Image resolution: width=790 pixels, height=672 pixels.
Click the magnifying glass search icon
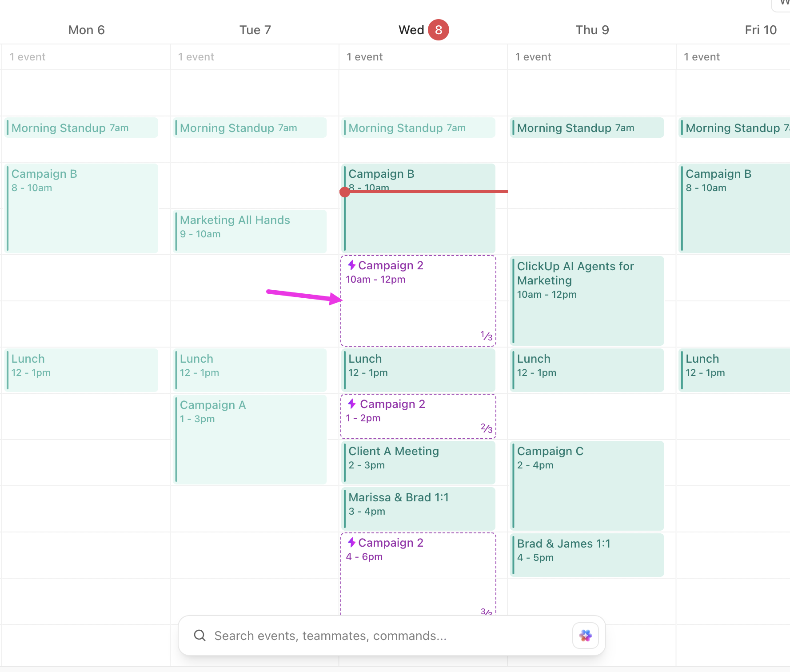[x=199, y=636]
